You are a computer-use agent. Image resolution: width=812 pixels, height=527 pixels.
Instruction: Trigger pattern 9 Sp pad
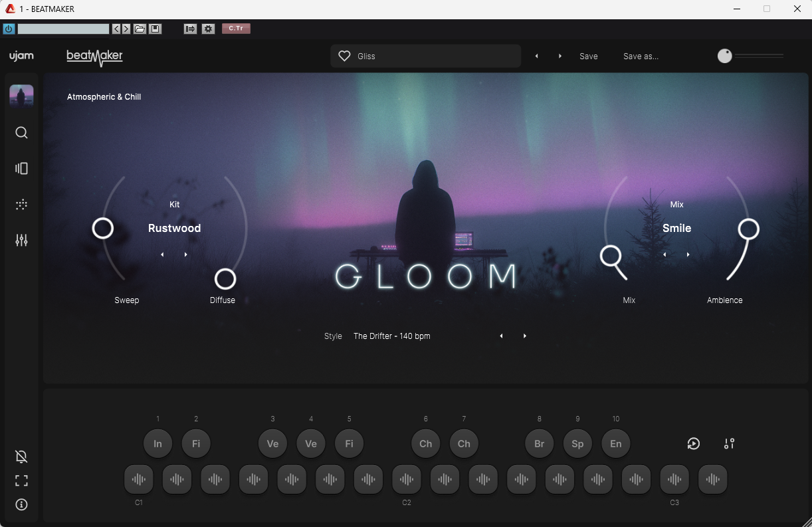pyautogui.click(x=577, y=444)
